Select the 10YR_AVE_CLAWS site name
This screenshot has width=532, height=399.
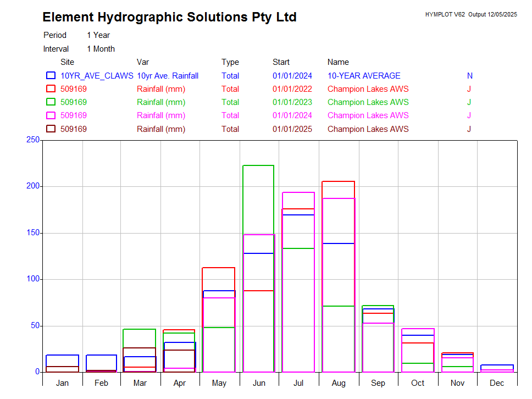[97, 76]
